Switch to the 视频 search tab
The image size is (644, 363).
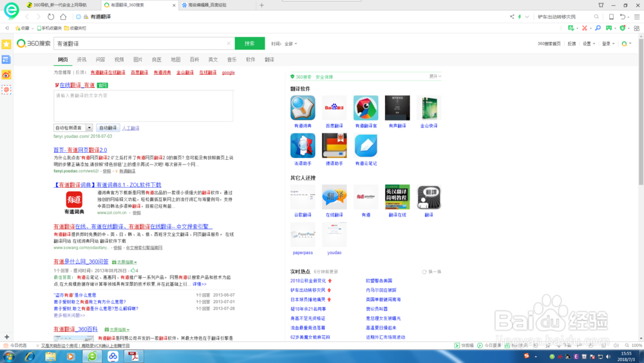tap(119, 59)
